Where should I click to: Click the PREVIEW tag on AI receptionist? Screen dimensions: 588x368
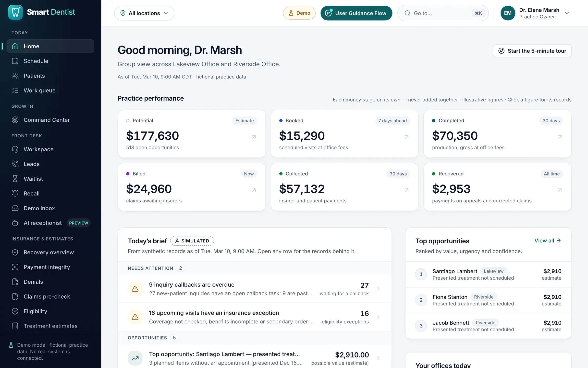point(79,223)
